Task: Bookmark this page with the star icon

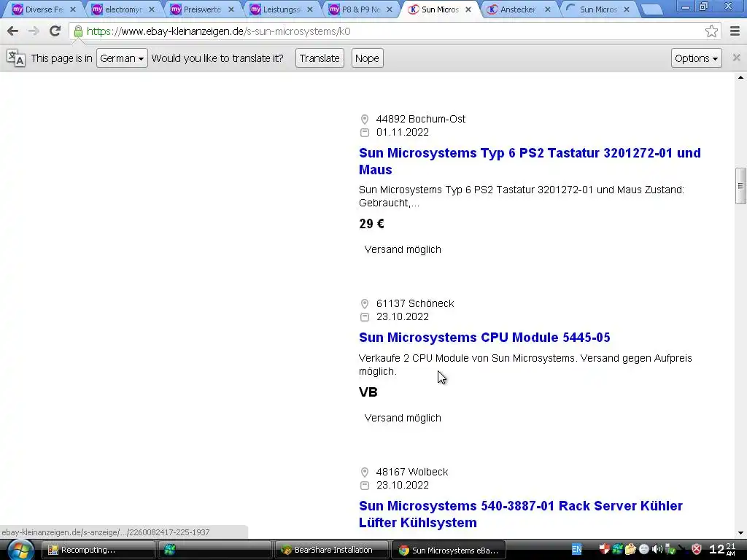Action: 711,31
